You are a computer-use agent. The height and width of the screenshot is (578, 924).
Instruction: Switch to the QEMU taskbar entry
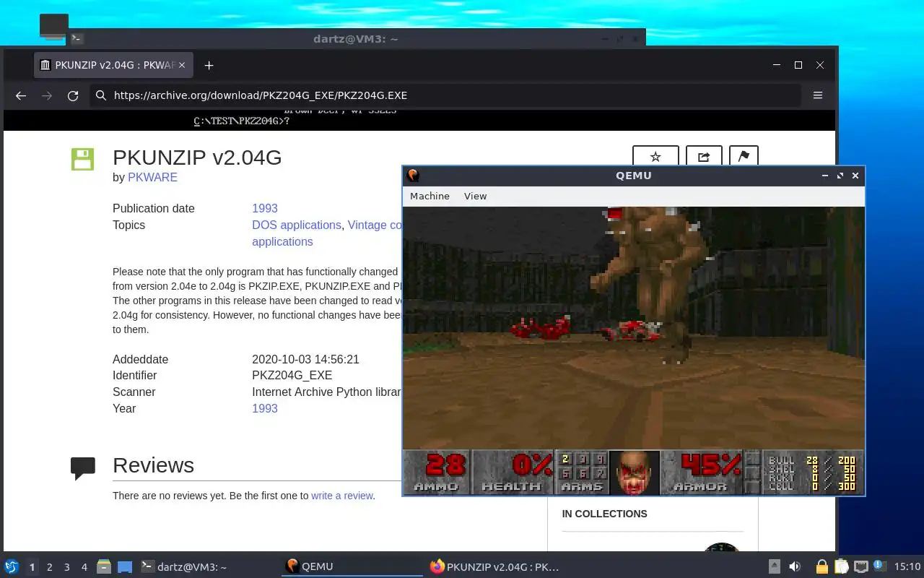click(352, 566)
